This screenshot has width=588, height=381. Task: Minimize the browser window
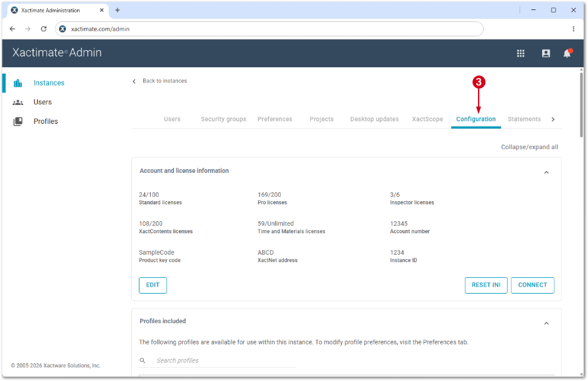(x=533, y=10)
